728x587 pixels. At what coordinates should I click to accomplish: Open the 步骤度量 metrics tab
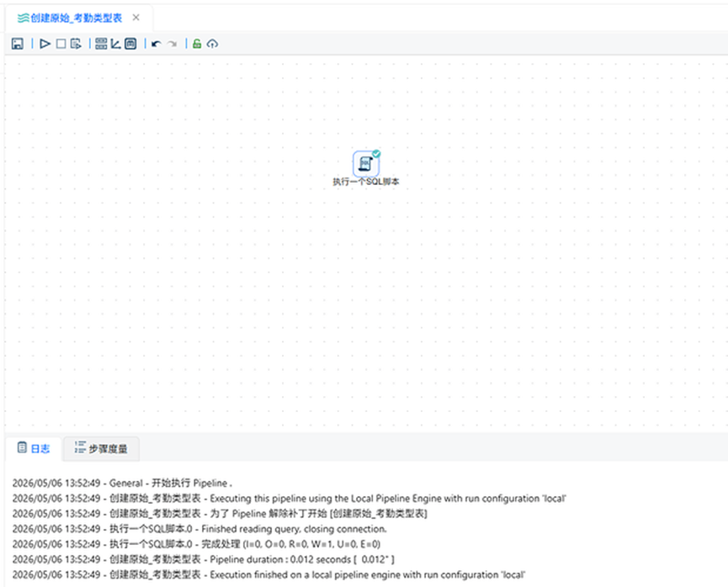[101, 448]
